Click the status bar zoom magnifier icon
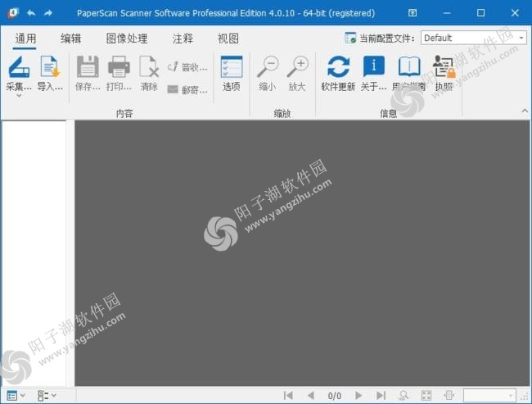This screenshot has width=532, height=404. coord(404,395)
